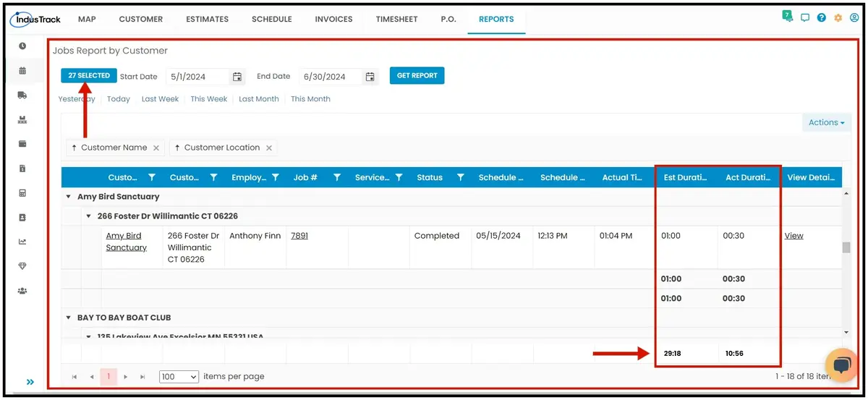Collapse the Amy Bird Sanctuary group

tap(69, 197)
